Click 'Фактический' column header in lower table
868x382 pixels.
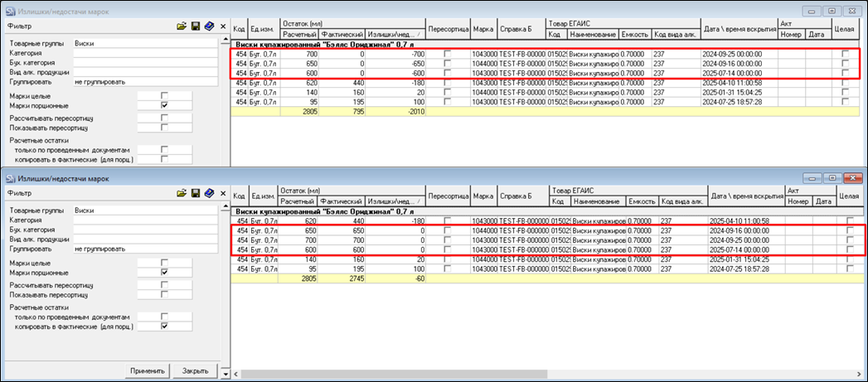click(342, 201)
